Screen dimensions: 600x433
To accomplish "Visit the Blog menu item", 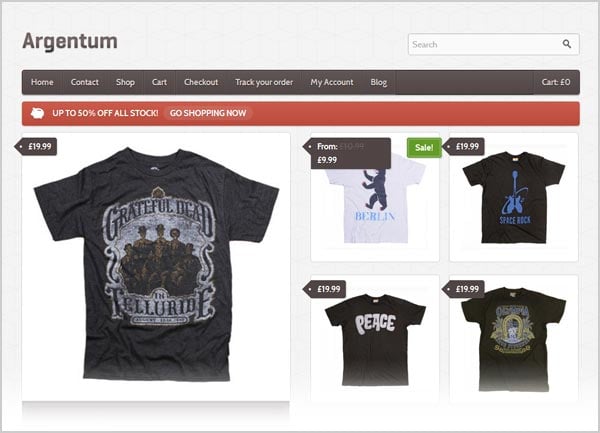I will tap(378, 82).
